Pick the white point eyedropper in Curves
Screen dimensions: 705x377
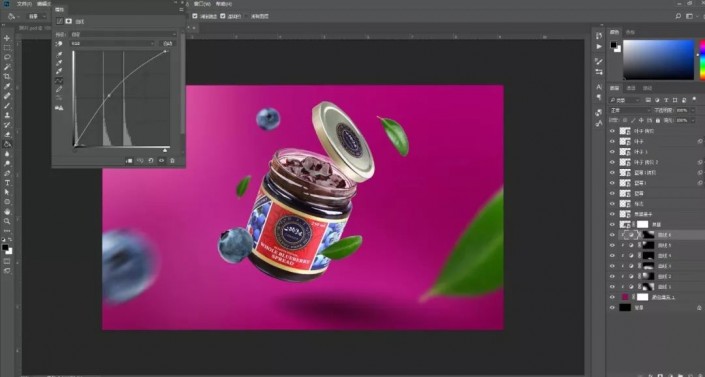point(59,72)
